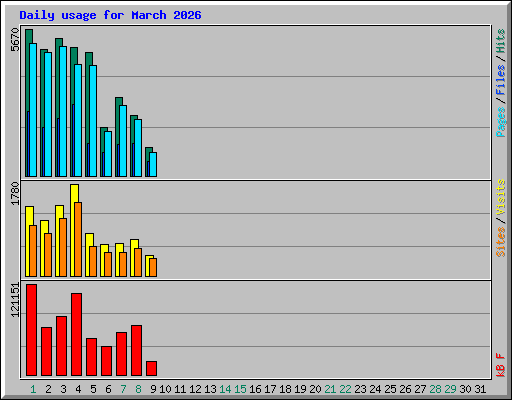This screenshot has height=400, width=512.
Task: Click day label 29 on the x-axis
Action: pos(450,389)
